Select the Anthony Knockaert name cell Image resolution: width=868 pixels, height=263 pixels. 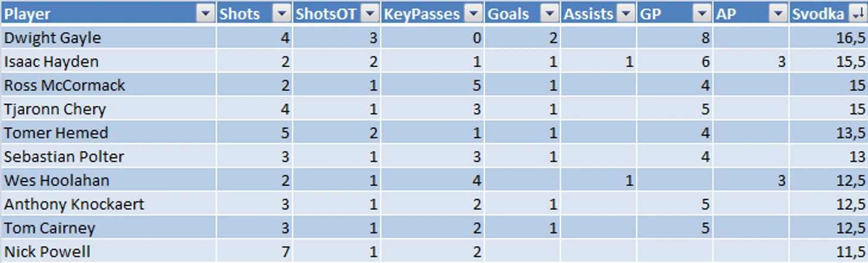coord(108,204)
